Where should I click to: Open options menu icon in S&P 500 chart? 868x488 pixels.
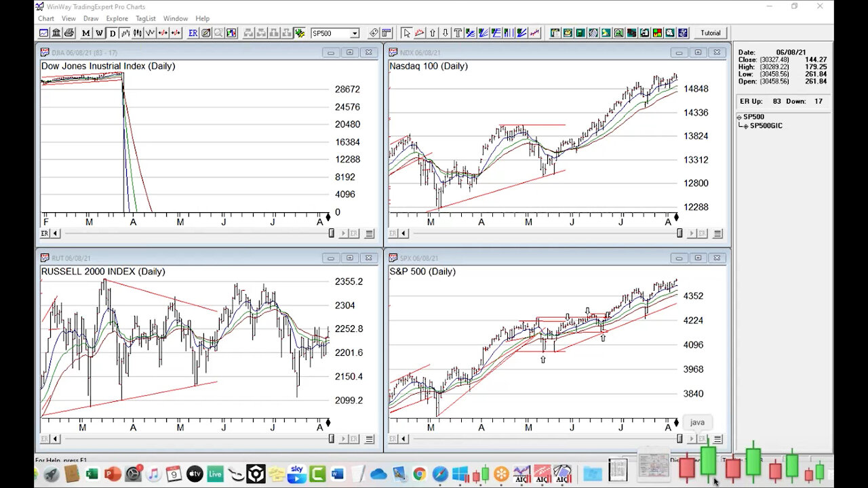(x=717, y=439)
